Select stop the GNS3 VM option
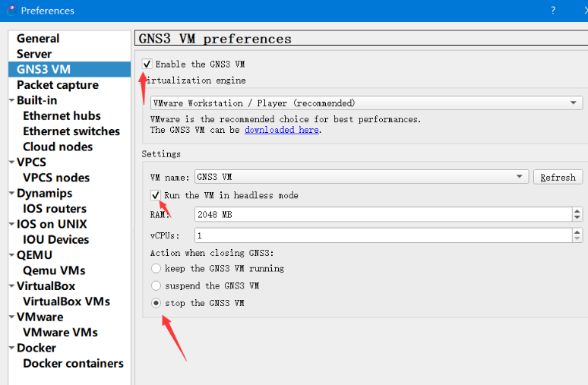 pos(156,303)
